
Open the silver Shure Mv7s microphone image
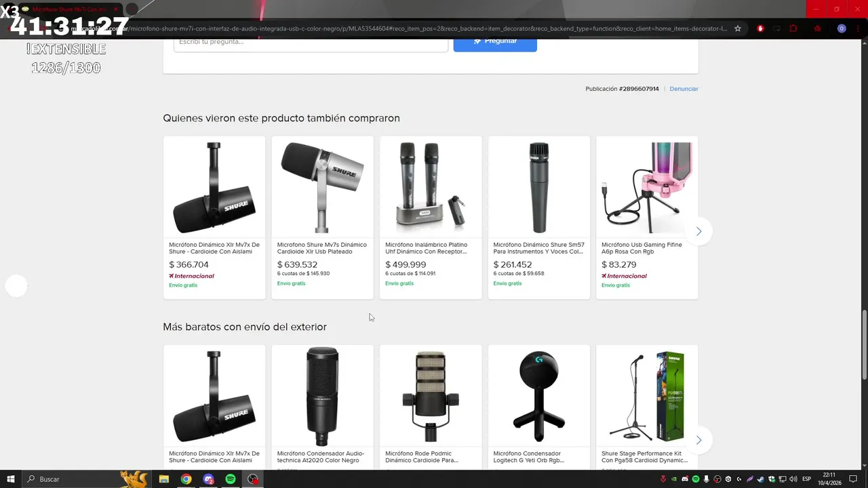coord(322,188)
